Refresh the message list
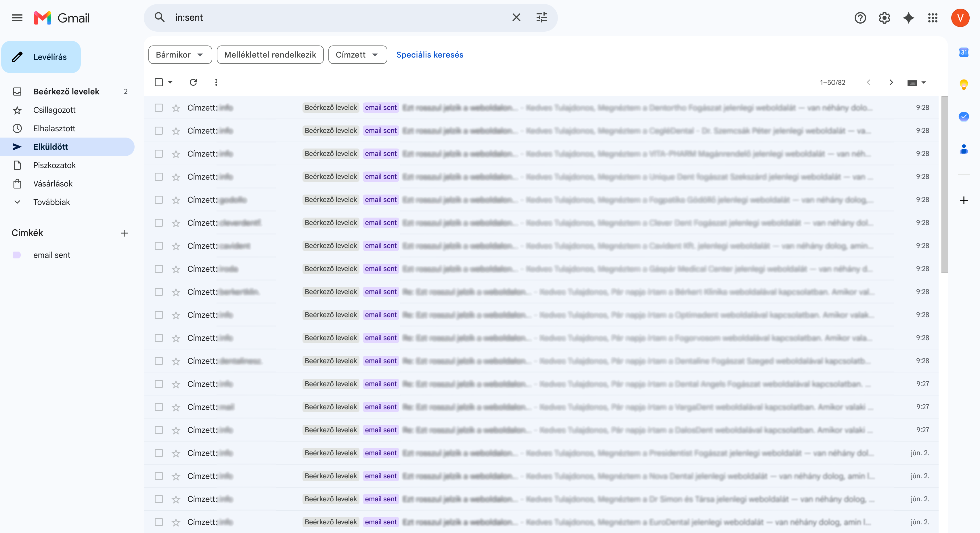980x533 pixels. (x=193, y=82)
